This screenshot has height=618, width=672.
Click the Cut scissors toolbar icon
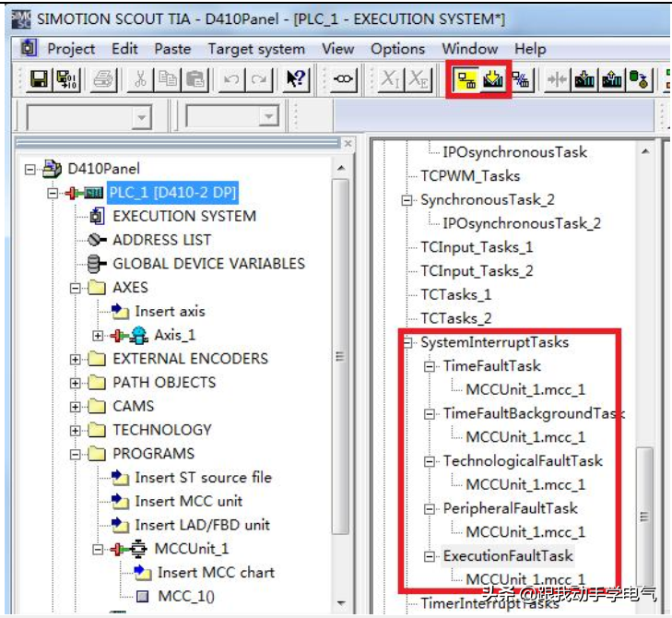tap(141, 80)
